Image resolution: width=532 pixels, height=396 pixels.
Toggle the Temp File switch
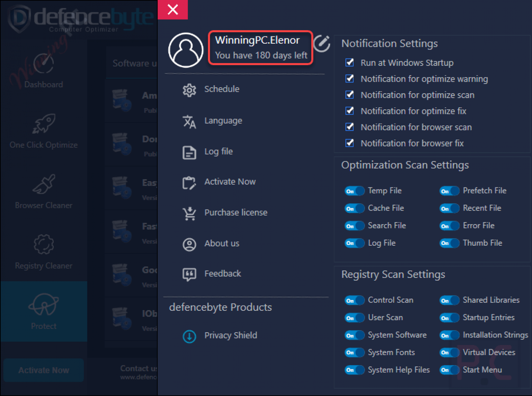[354, 191]
